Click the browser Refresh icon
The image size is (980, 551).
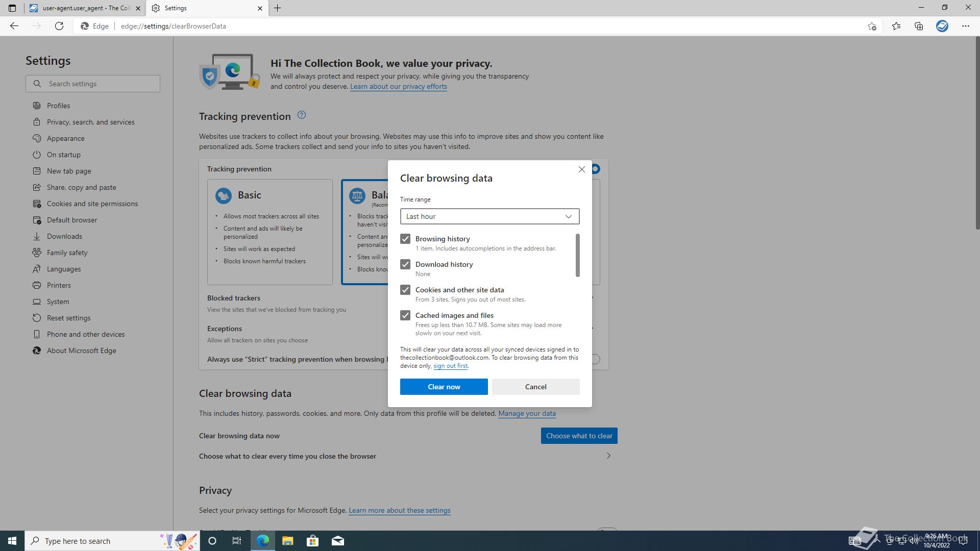click(x=59, y=26)
